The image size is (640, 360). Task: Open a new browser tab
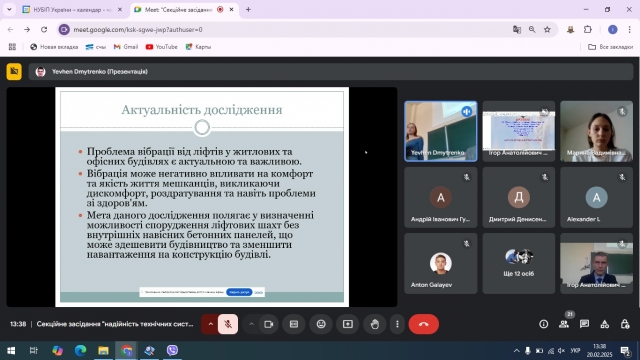click(248, 9)
